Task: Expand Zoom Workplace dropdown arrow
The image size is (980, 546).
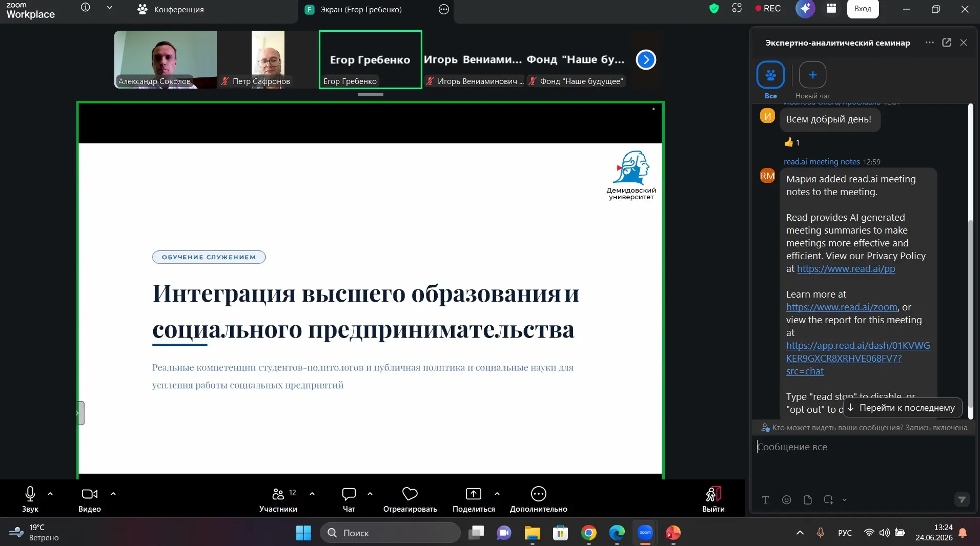Action: click(x=109, y=8)
